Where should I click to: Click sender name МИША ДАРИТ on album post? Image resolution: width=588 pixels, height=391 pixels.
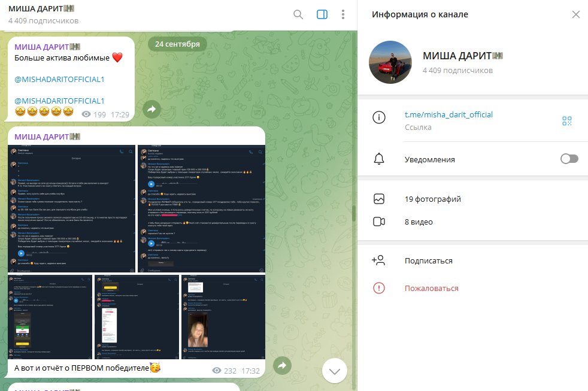pyautogui.click(x=47, y=137)
